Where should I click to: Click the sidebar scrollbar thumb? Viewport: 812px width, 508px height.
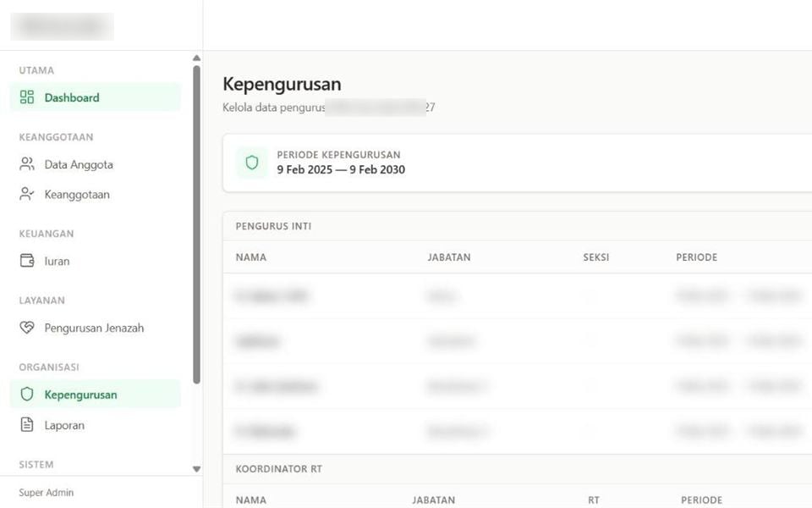coord(197,224)
